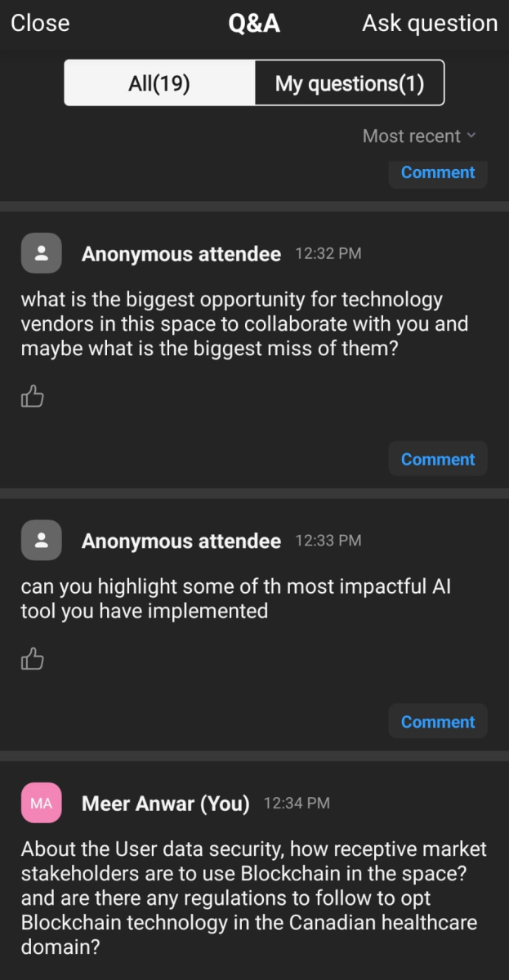Tap the 12:32 PM anonymous attendee avatar
The image size is (509, 980).
pyautogui.click(x=41, y=253)
